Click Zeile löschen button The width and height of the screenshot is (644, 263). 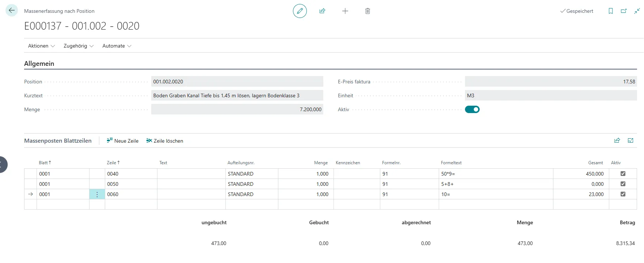[165, 141]
